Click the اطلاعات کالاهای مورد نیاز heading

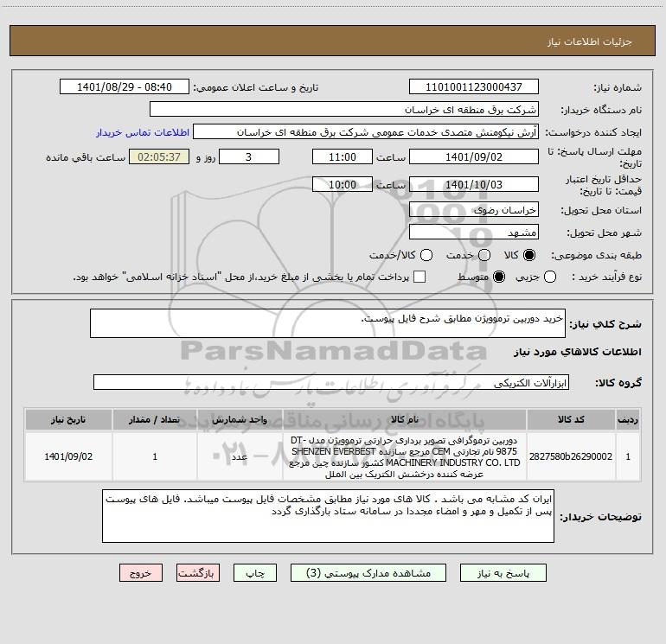[578, 352]
